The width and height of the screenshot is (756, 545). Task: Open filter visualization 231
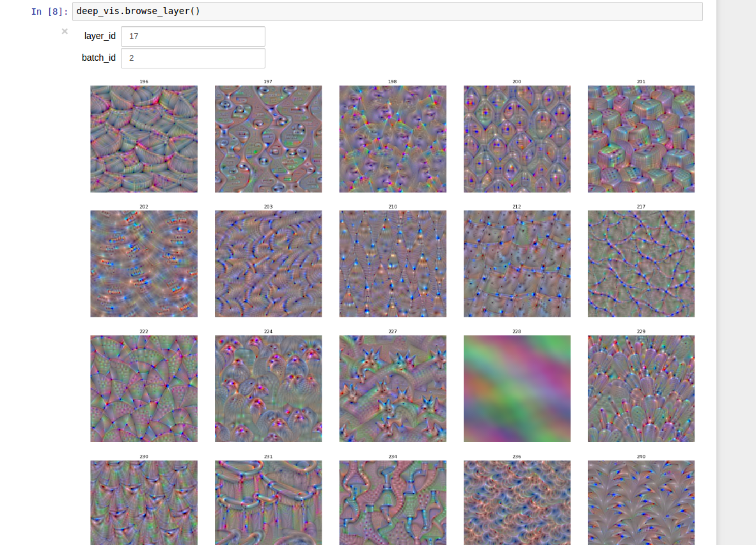[x=268, y=503]
